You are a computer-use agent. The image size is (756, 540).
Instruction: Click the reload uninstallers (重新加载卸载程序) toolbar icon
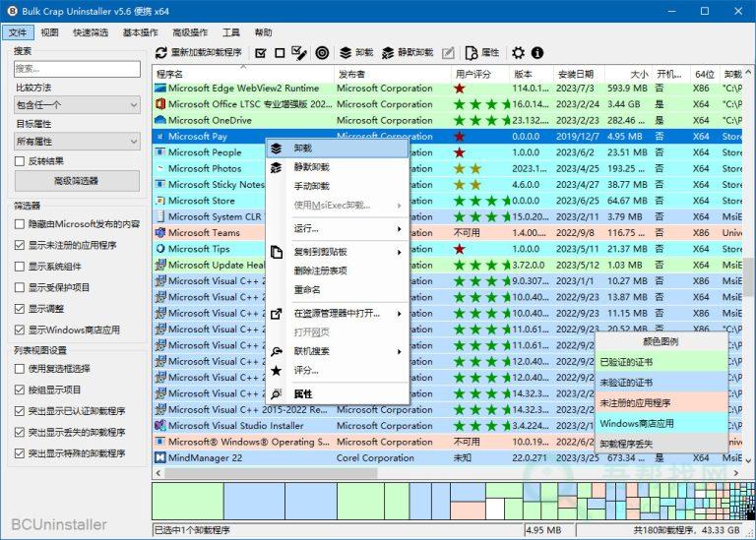(x=161, y=52)
